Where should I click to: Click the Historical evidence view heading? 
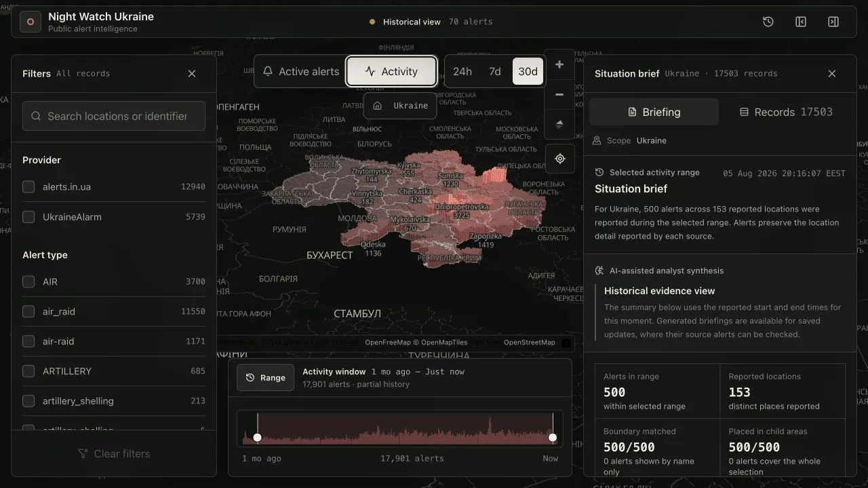pos(659,291)
